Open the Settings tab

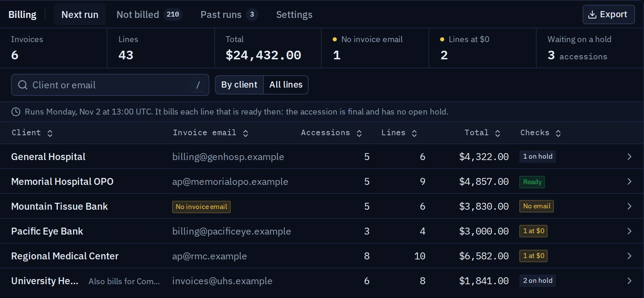click(294, 14)
